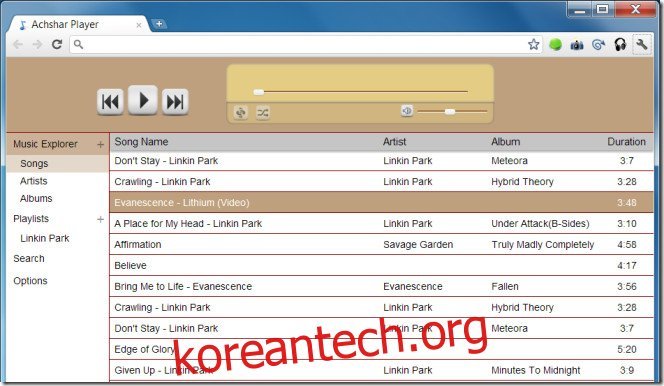
Task: Skip to next track button
Action: pyautogui.click(x=175, y=102)
